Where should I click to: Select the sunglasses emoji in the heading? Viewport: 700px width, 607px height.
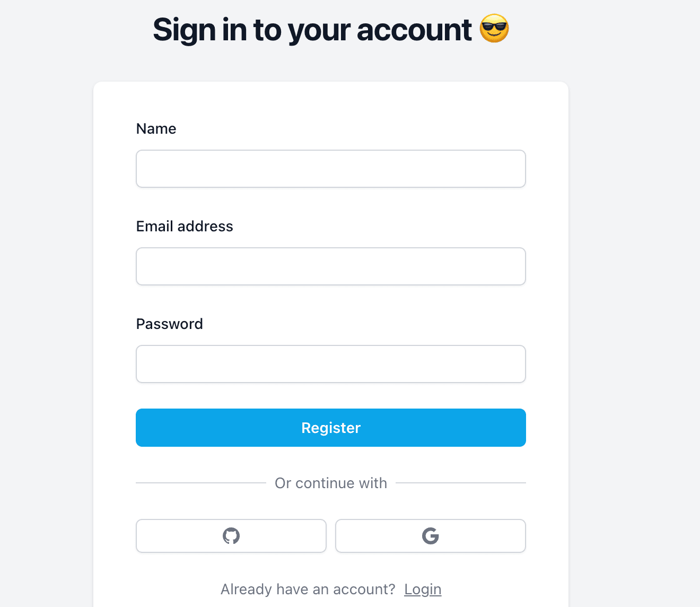494,29
